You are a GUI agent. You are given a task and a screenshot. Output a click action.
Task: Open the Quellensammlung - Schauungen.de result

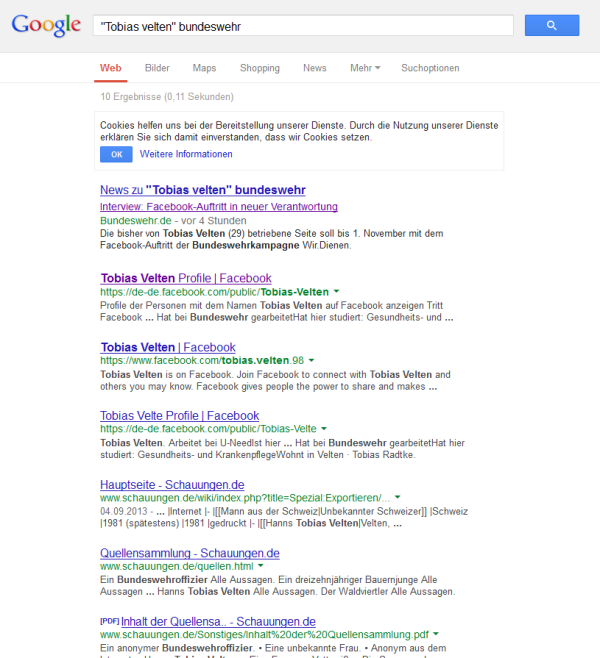(190, 553)
